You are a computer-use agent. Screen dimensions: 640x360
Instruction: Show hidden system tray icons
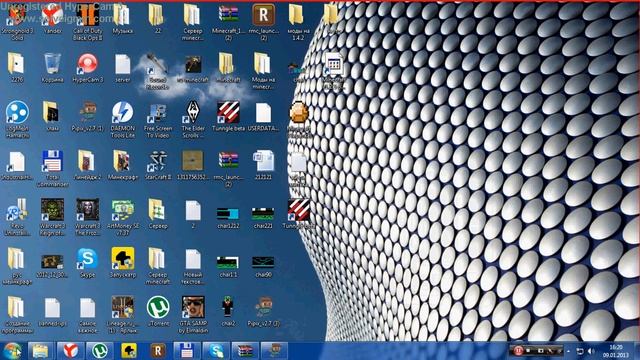[x=568, y=351]
